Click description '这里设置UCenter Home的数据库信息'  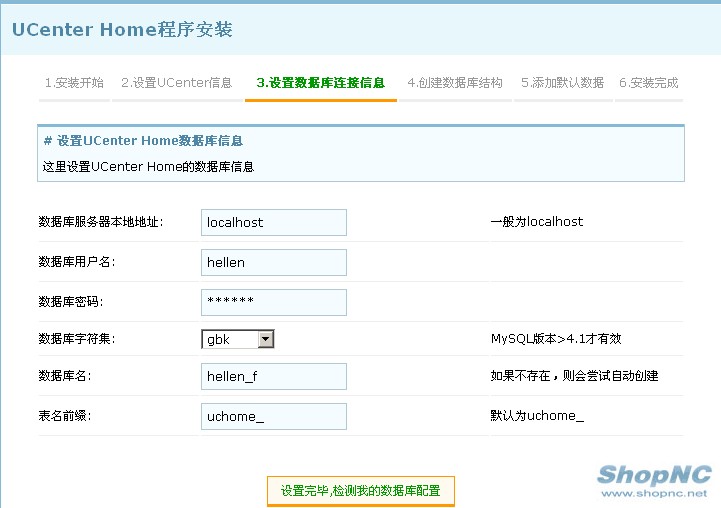148,166
